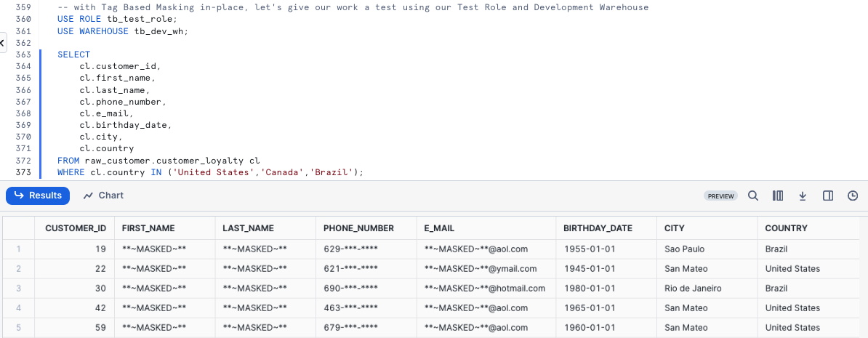Click the search results magnifier icon
The width and height of the screenshot is (868, 338).
753,196
